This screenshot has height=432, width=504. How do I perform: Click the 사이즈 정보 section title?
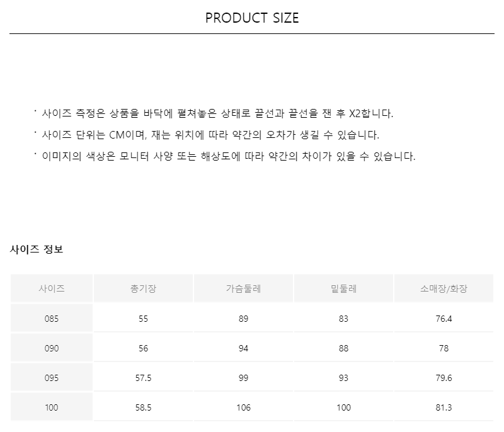coord(37,249)
